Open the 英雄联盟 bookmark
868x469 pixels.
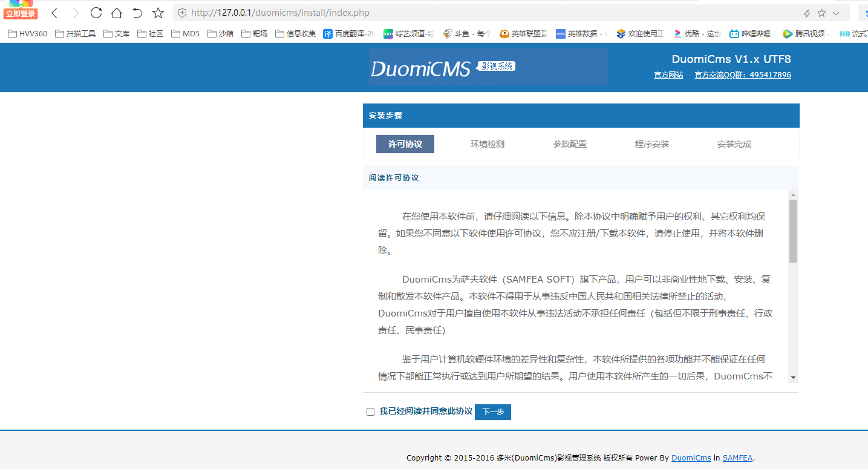pos(523,34)
